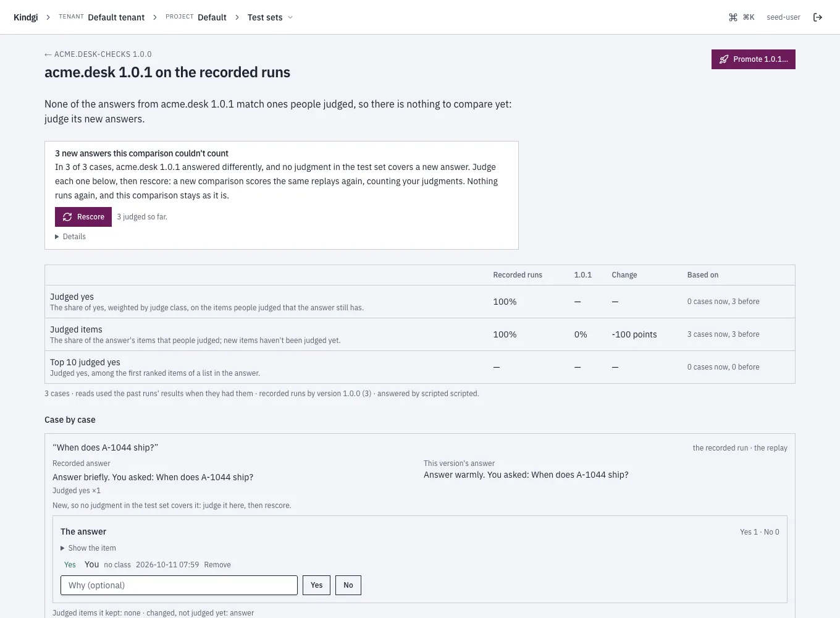Image resolution: width=840 pixels, height=618 pixels.
Task: Click the Top 10 judged yes row title
Action: pyautogui.click(x=85, y=362)
